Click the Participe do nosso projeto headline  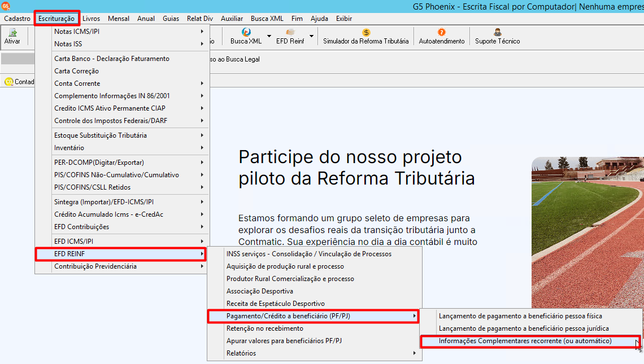click(x=356, y=168)
